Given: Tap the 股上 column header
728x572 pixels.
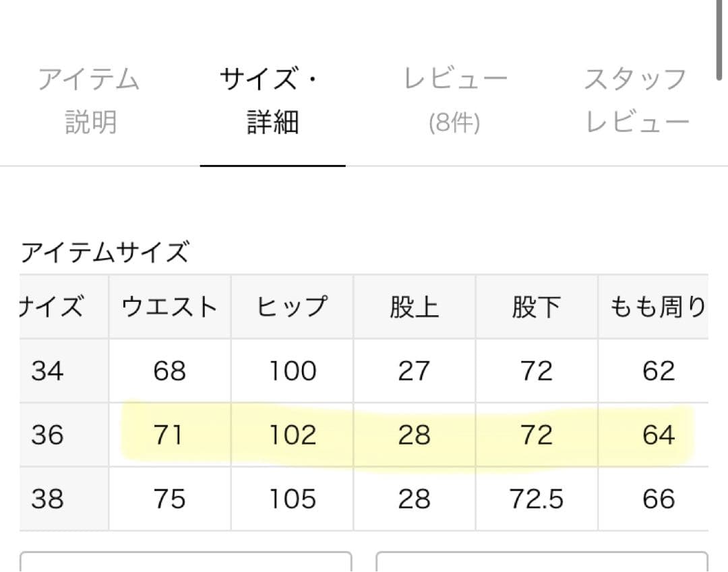Looking at the screenshot, I should [414, 307].
